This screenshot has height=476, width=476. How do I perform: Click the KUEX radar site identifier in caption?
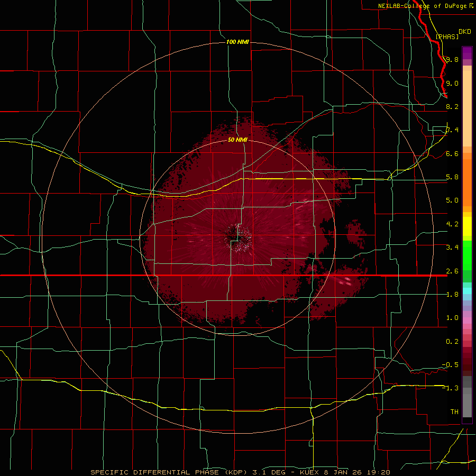point(309,472)
